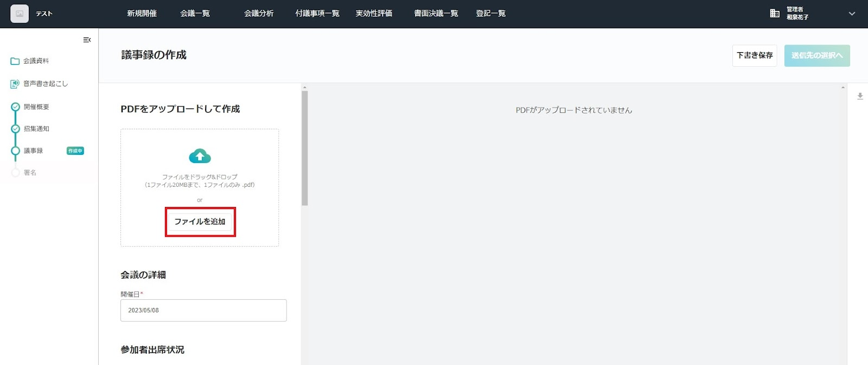Go to 付議事項一覧 in navigation bar
Viewport: 868px width, 365px height.
click(317, 14)
